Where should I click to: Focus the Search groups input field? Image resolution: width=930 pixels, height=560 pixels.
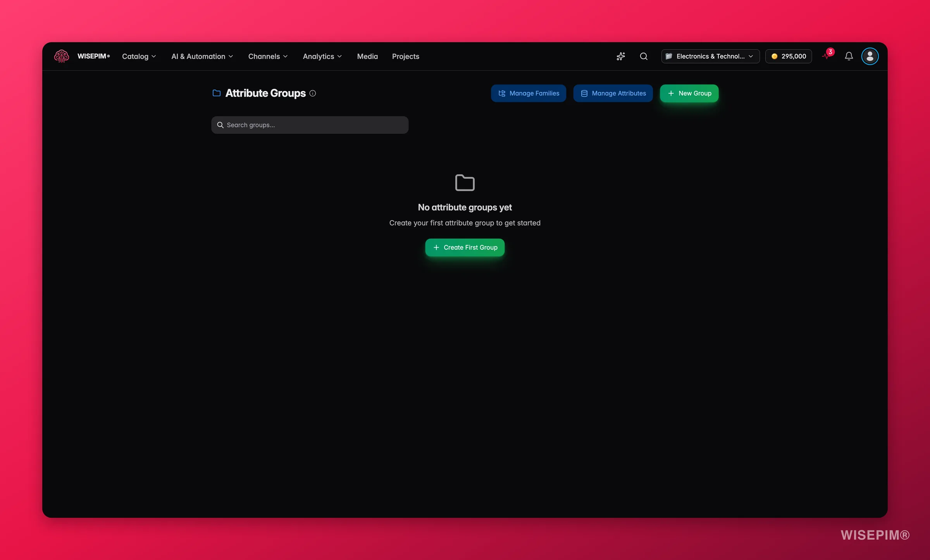310,125
